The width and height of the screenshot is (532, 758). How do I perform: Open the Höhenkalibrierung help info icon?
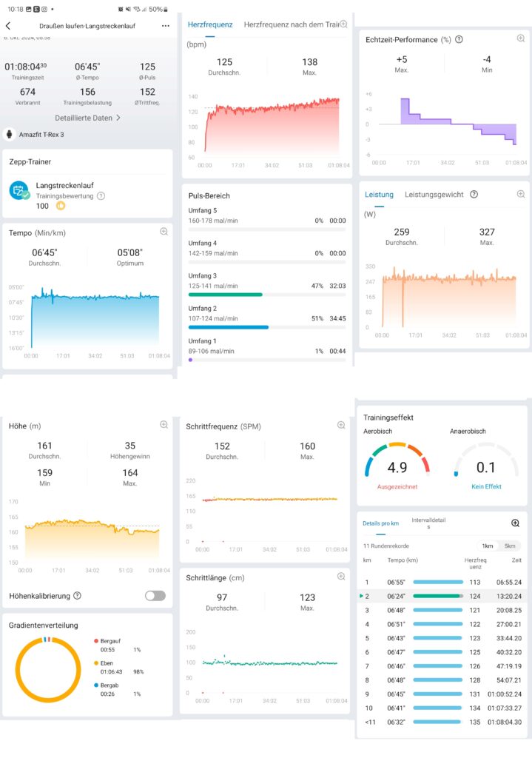[78, 595]
